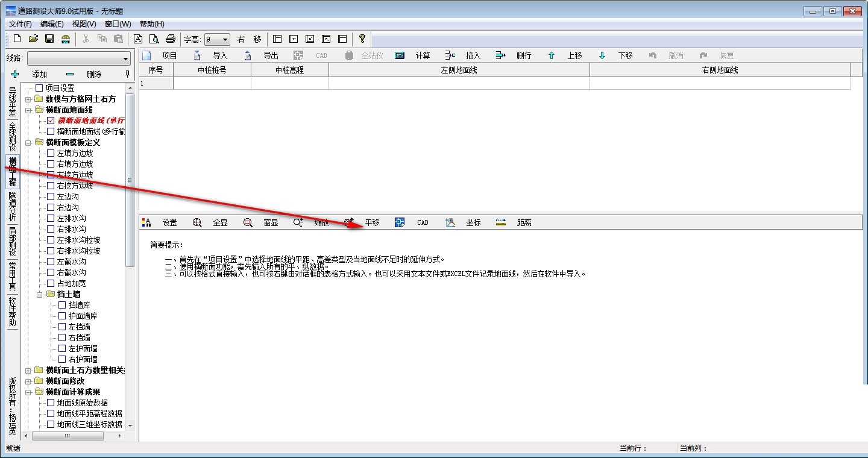Click the 左侧地面线 column header
Viewport: 868px width, 458px height.
tap(459, 70)
